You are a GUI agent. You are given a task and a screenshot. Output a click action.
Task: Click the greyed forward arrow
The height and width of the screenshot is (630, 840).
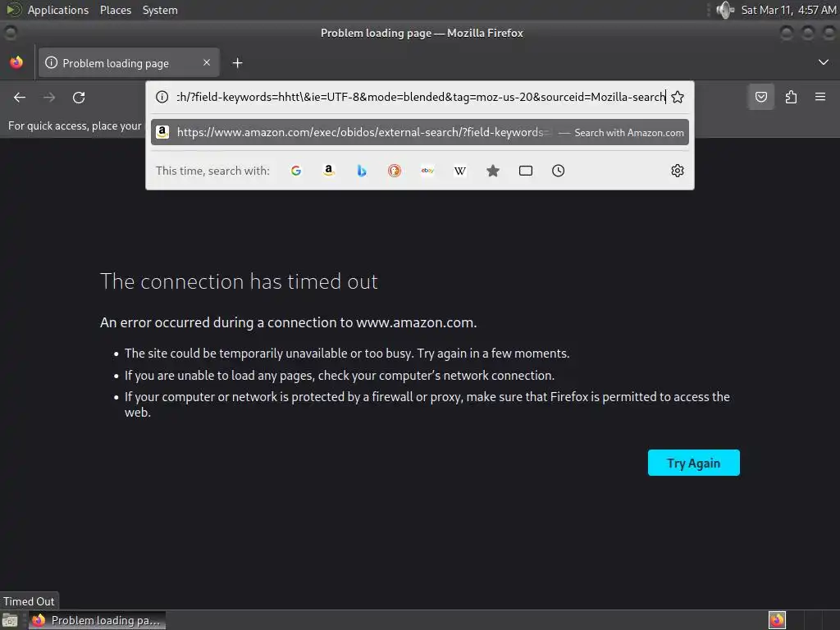point(49,97)
